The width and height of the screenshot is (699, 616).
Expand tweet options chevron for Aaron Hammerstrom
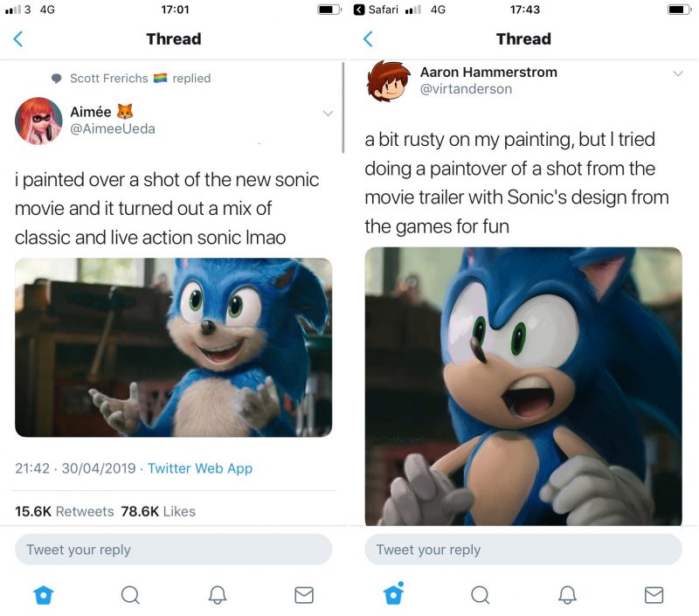678,73
